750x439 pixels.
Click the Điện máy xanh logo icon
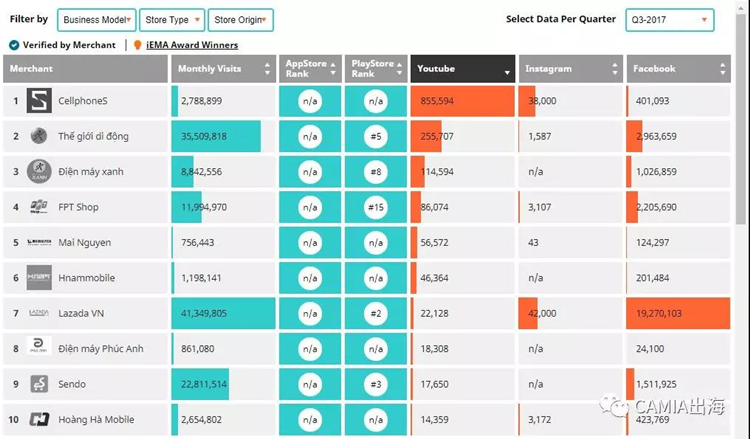[39, 171]
